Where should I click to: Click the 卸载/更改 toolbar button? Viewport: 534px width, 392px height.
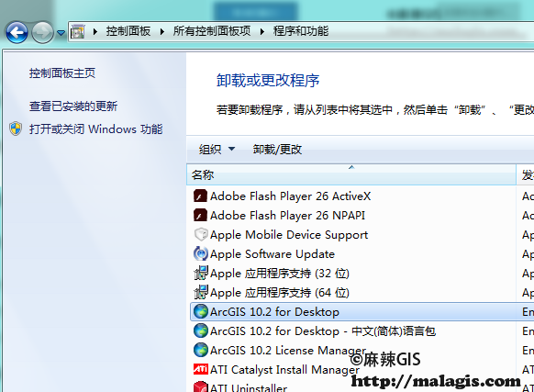tap(277, 150)
